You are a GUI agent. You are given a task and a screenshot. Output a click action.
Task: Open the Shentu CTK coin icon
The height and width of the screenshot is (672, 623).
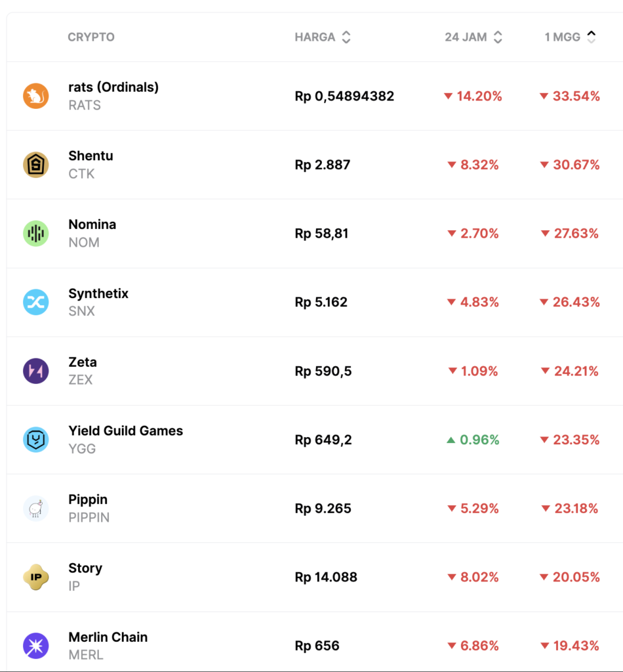tap(36, 165)
